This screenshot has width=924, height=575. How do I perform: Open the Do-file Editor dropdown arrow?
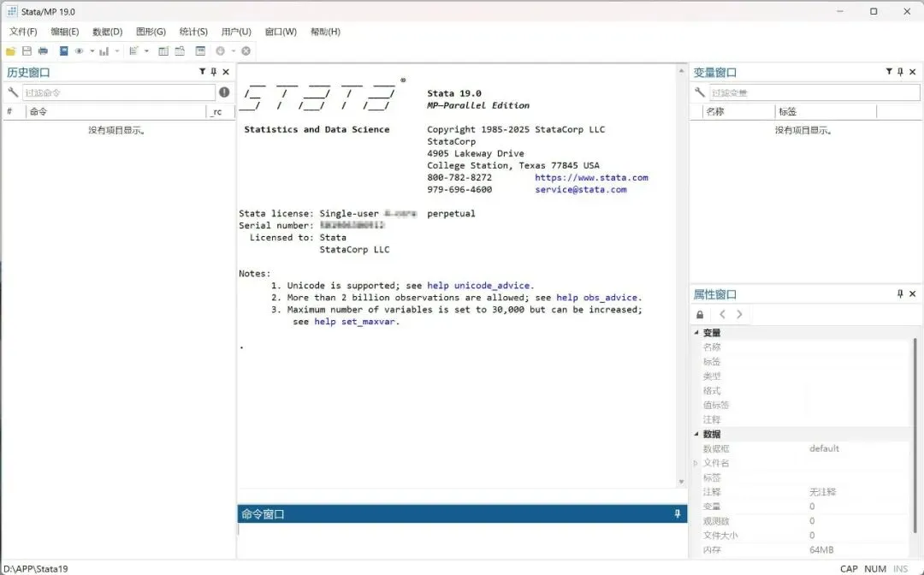[147, 51]
